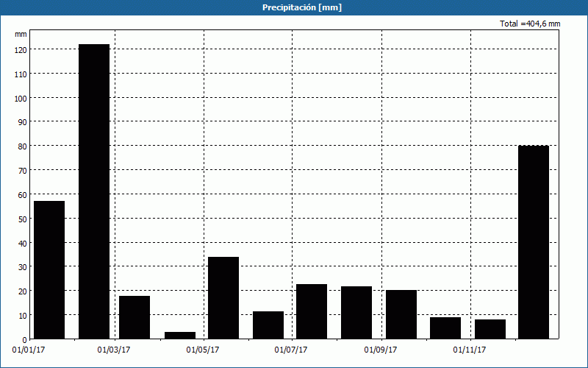
Task: Select the tallest bar, February, above 120 mm
Action: click(94, 191)
